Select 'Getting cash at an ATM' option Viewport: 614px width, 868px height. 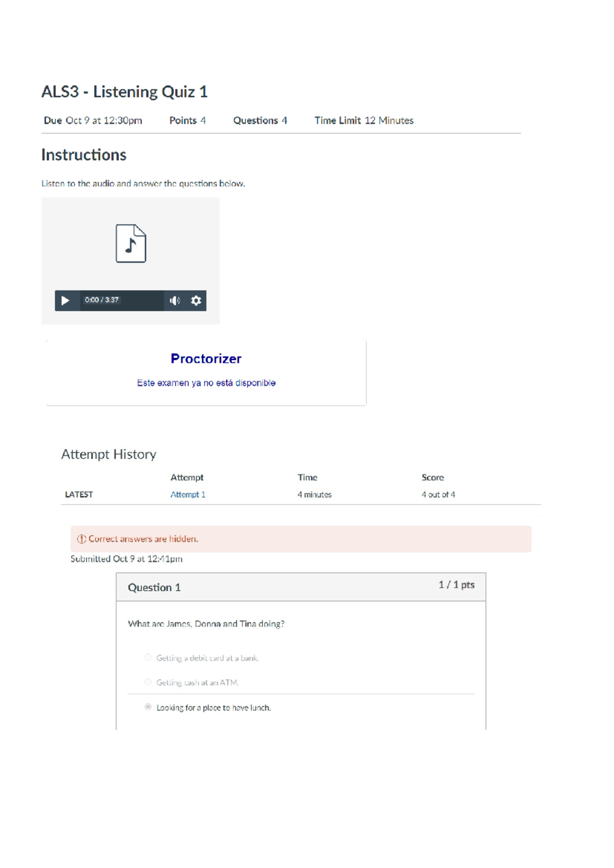pyautogui.click(x=148, y=682)
